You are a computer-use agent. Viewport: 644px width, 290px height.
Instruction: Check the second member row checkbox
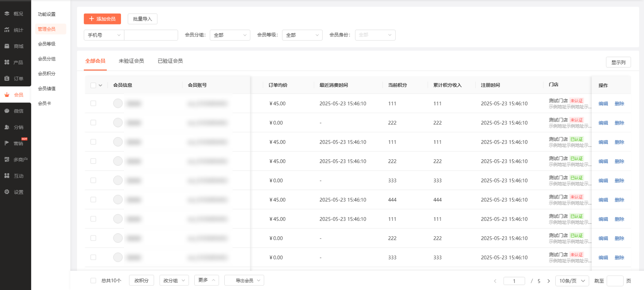[x=93, y=122]
